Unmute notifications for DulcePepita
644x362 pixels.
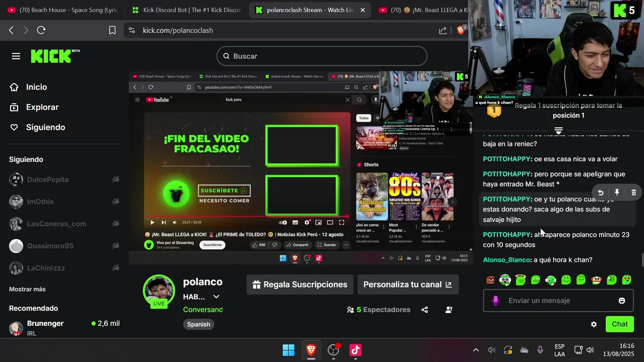pos(116,179)
